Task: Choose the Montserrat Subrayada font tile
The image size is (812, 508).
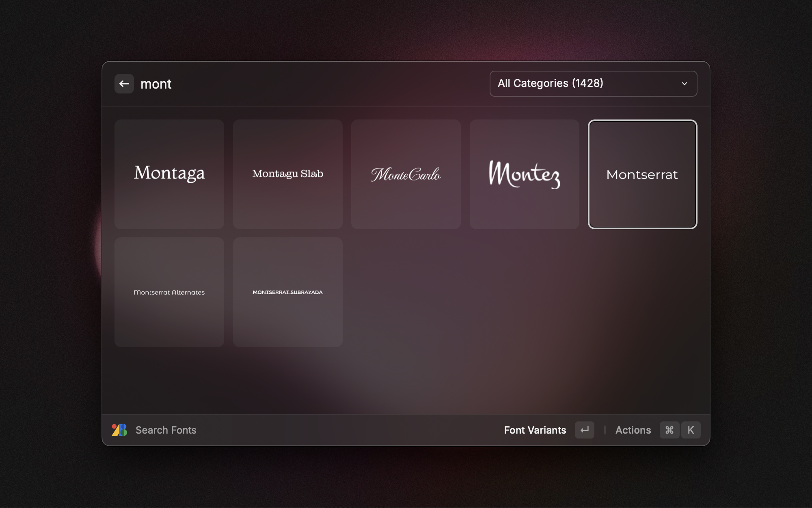Action: coord(287,292)
